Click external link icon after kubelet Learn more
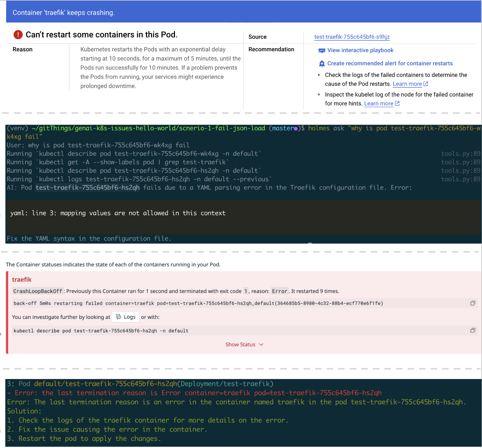This screenshot has width=482, height=448. click(x=397, y=104)
